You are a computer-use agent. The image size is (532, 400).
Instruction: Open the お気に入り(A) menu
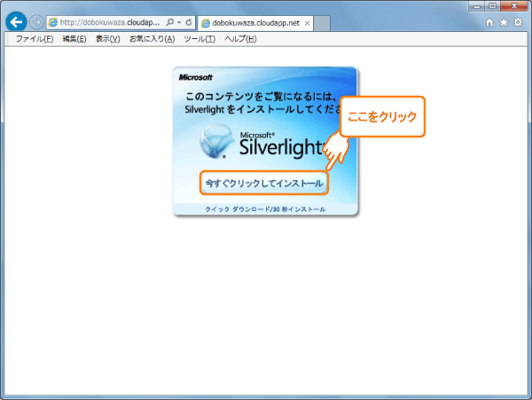pos(152,39)
